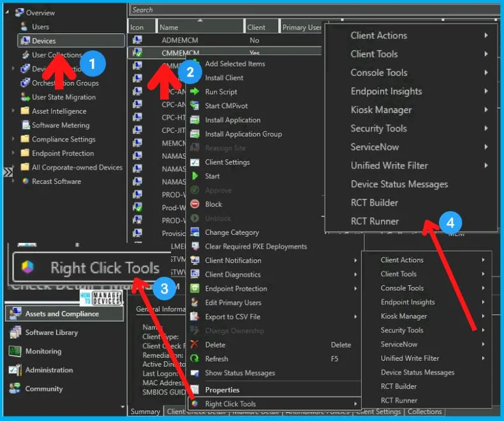Click into the Search field

(x=315, y=10)
